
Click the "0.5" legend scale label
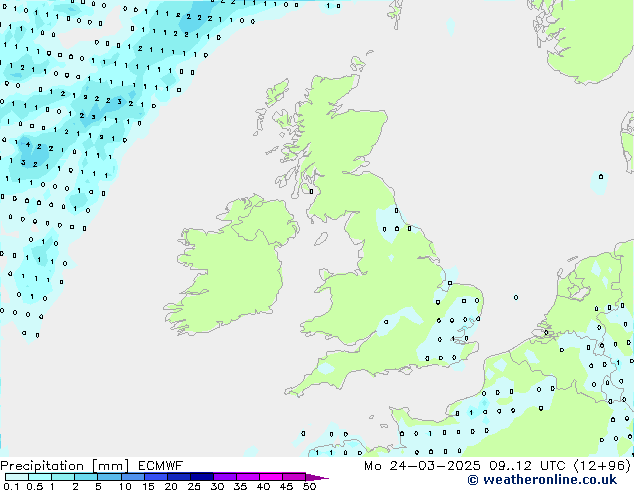pyautogui.click(x=35, y=486)
